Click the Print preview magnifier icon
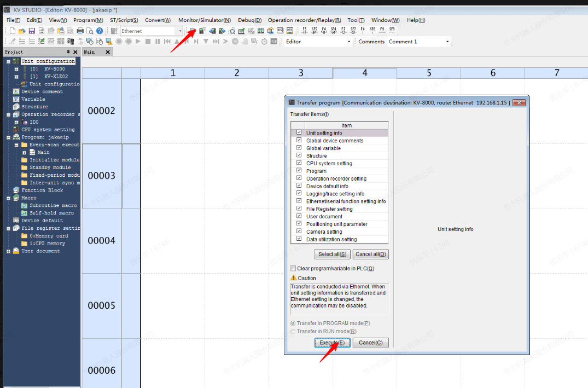Viewport: 588px width, 388px height. coord(90,31)
